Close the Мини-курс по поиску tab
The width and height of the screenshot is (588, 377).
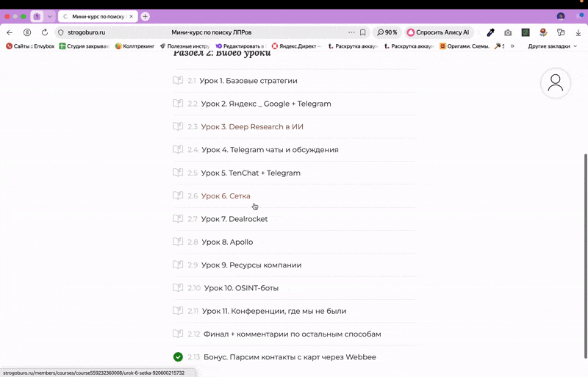pyautogui.click(x=132, y=16)
